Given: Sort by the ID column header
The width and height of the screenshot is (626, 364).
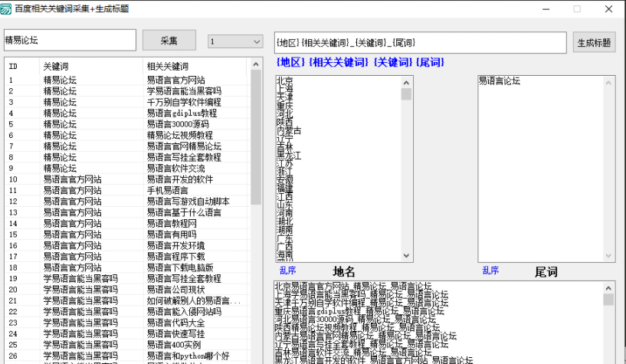Looking at the screenshot, I should click(22, 66).
